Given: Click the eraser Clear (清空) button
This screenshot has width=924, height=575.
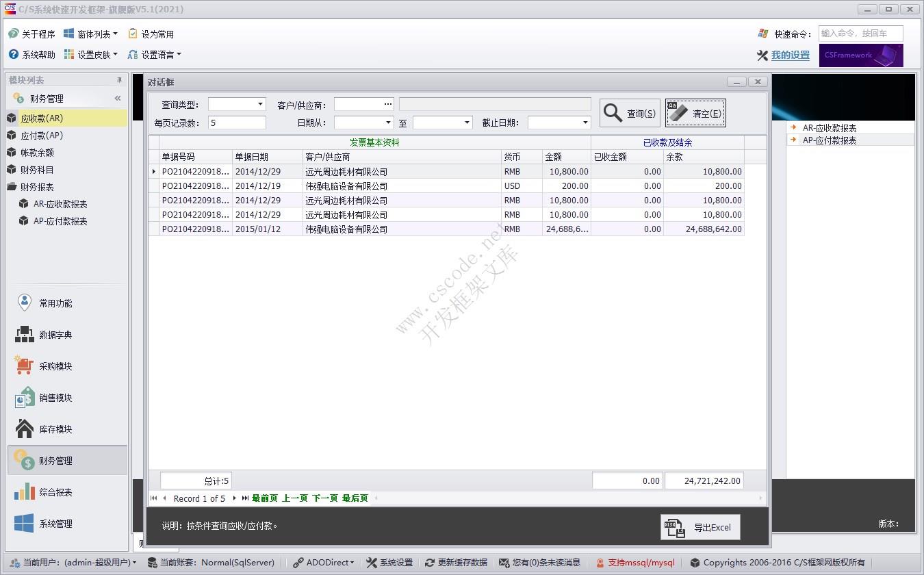Looking at the screenshot, I should (695, 114).
